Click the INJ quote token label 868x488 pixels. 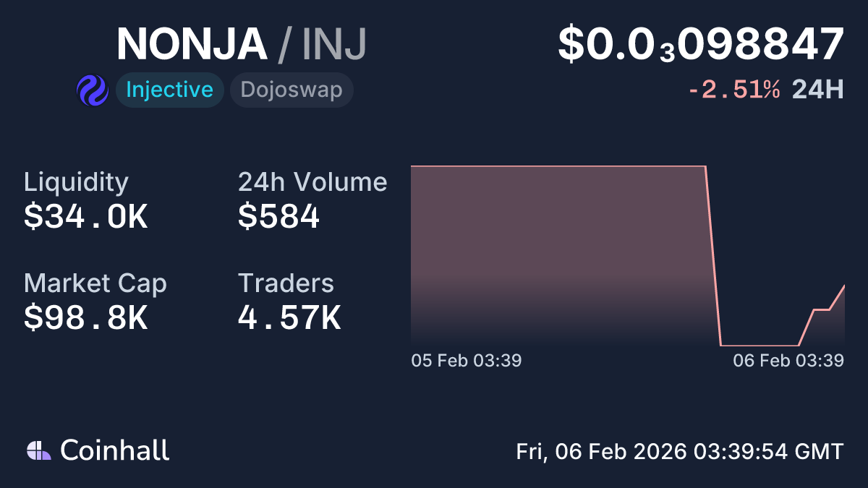334,43
